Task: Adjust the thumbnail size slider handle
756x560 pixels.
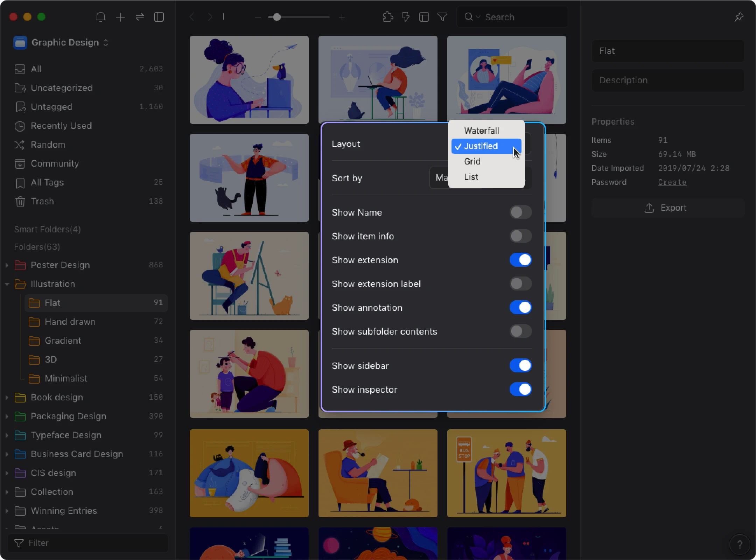Action: tap(276, 17)
